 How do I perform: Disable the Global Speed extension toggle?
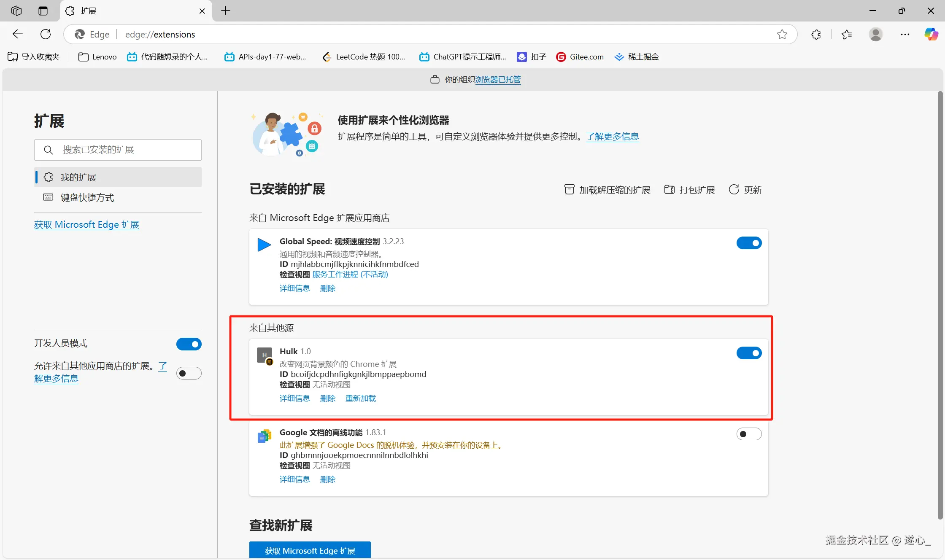click(x=749, y=243)
